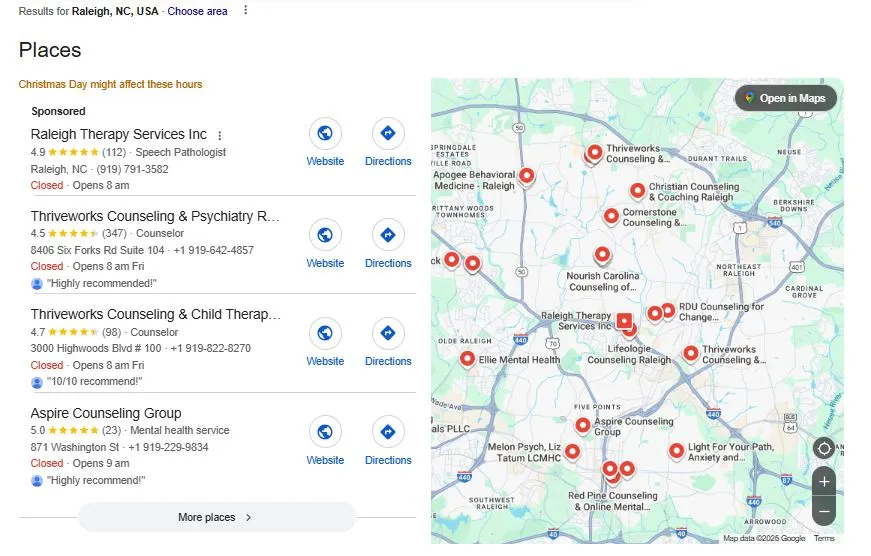The width and height of the screenshot is (871, 556).
Task: Select Cornerstone Counseling map pin
Action: tap(611, 216)
